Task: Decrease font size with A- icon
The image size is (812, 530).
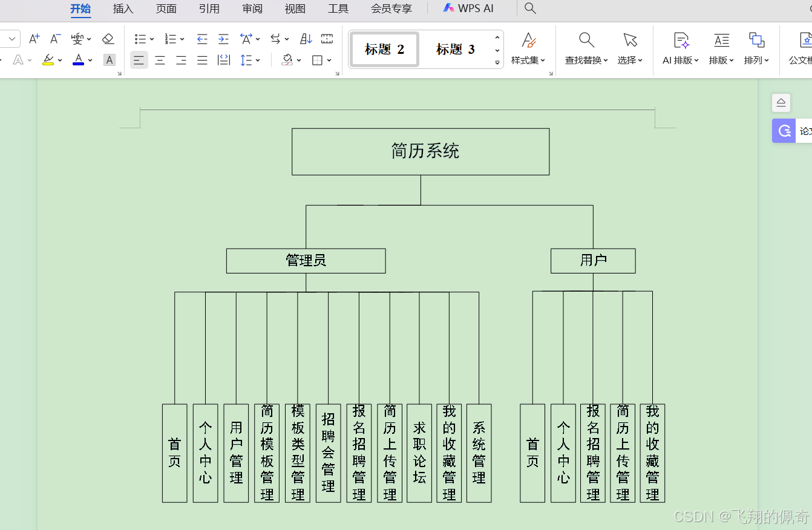Action: [55, 39]
